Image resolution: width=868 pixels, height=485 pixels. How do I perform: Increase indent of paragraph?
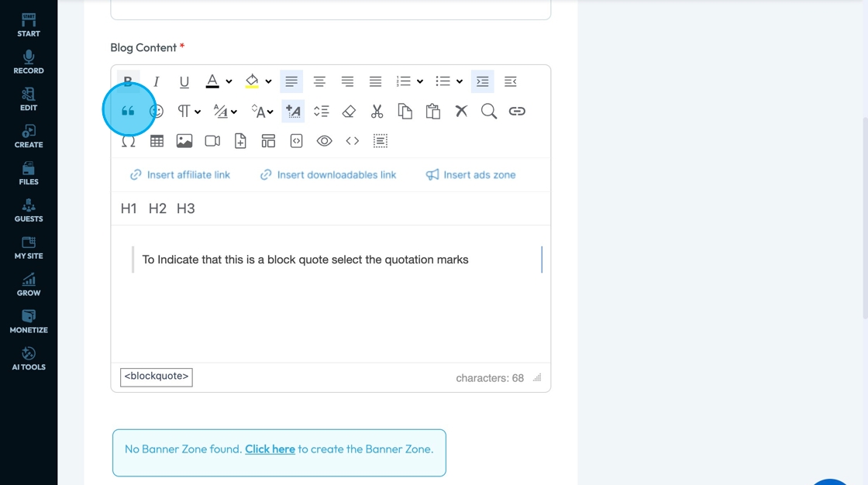[483, 81]
